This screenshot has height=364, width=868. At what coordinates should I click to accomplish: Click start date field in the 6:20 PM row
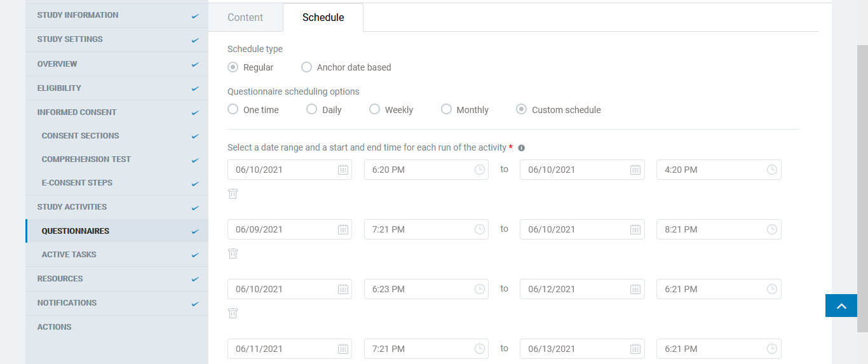pos(290,170)
